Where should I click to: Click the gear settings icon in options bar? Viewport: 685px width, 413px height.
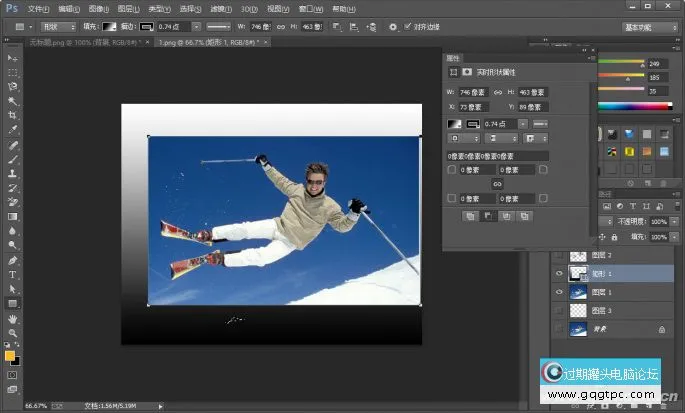coord(393,27)
